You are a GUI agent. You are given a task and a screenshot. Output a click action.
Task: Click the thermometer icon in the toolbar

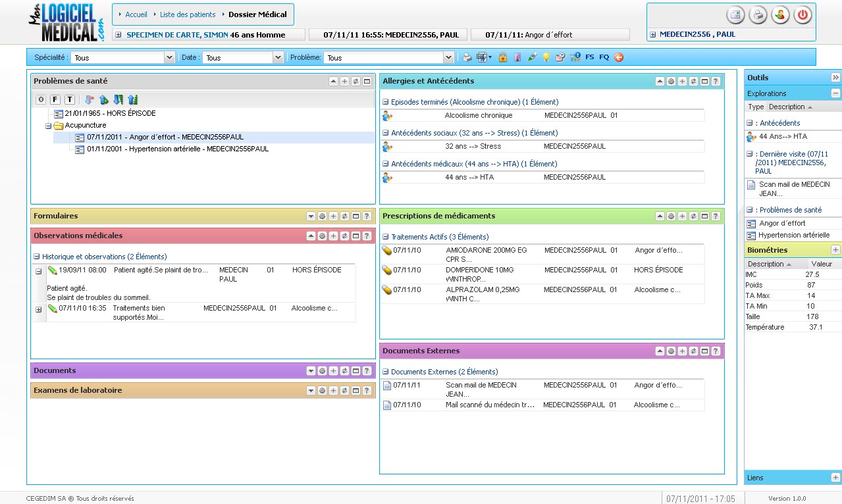pyautogui.click(x=517, y=57)
